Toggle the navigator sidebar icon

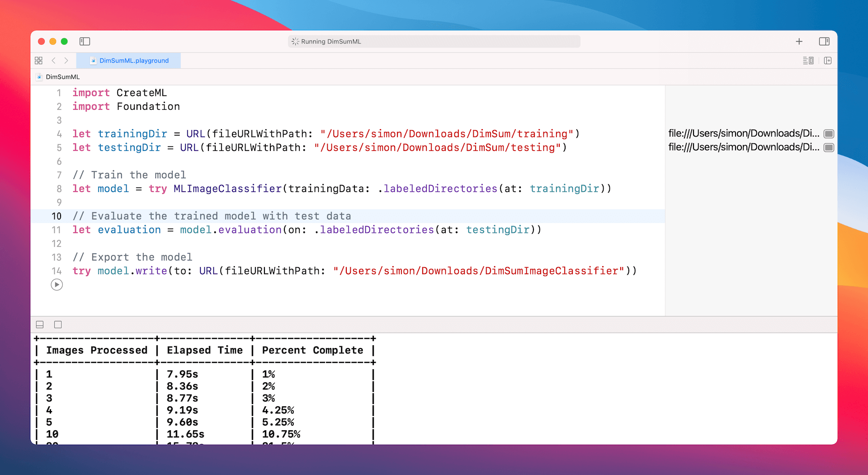tap(85, 42)
